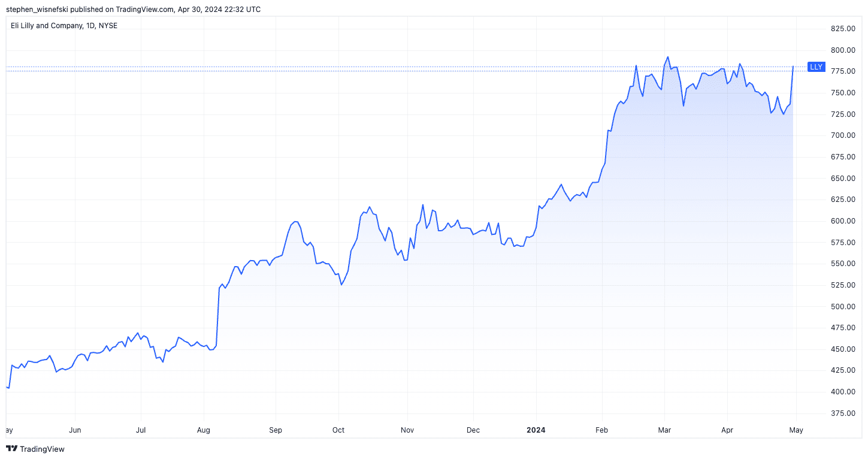The width and height of the screenshot is (868, 459).
Task: Click the 725.00 price axis label
Action: (x=842, y=114)
